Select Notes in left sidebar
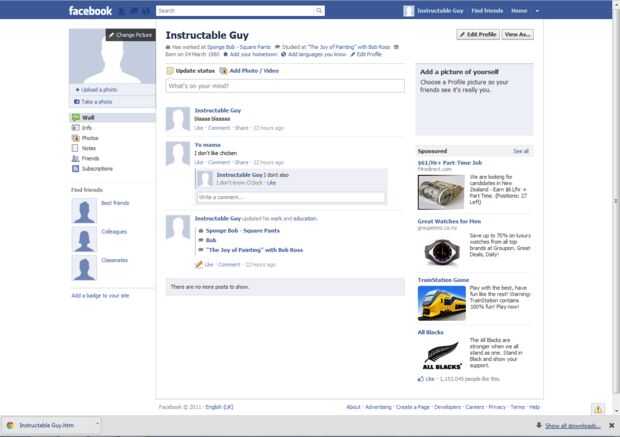 [x=89, y=148]
